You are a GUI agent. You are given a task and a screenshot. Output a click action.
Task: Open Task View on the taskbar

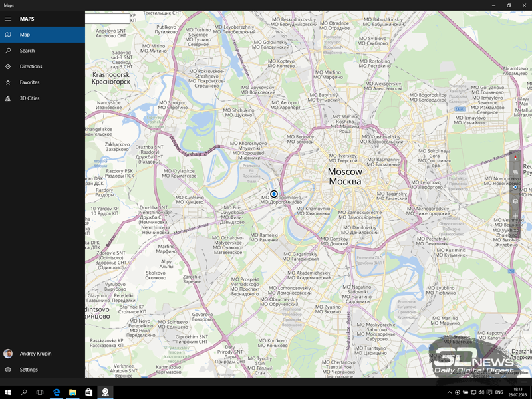(x=40, y=392)
